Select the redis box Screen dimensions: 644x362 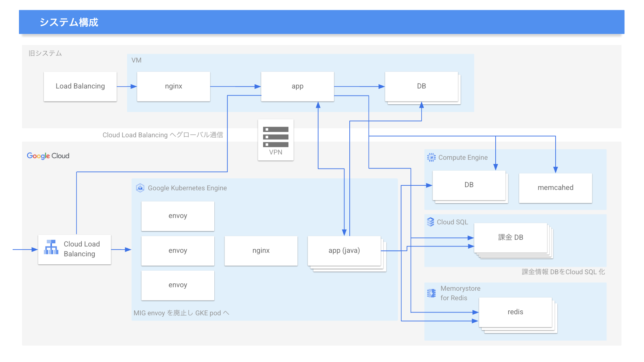click(516, 312)
